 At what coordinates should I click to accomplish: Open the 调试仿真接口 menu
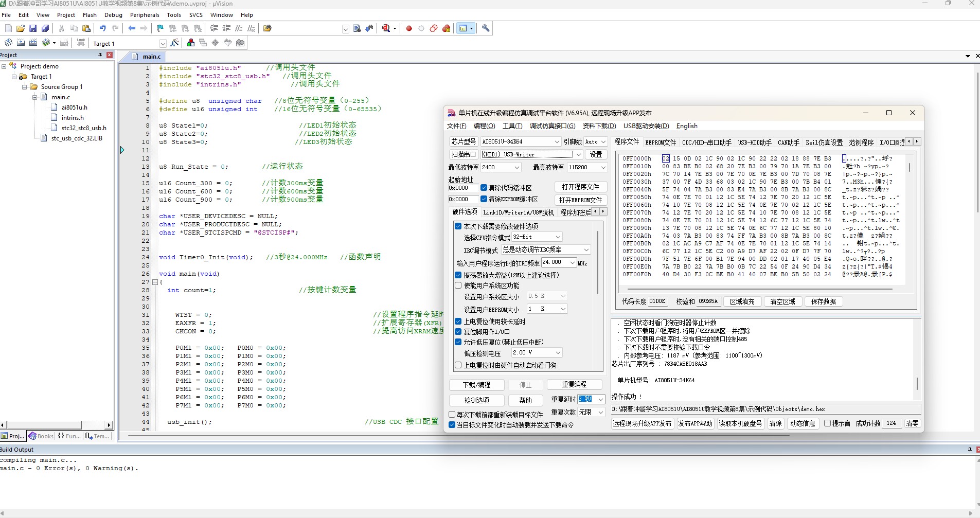553,126
